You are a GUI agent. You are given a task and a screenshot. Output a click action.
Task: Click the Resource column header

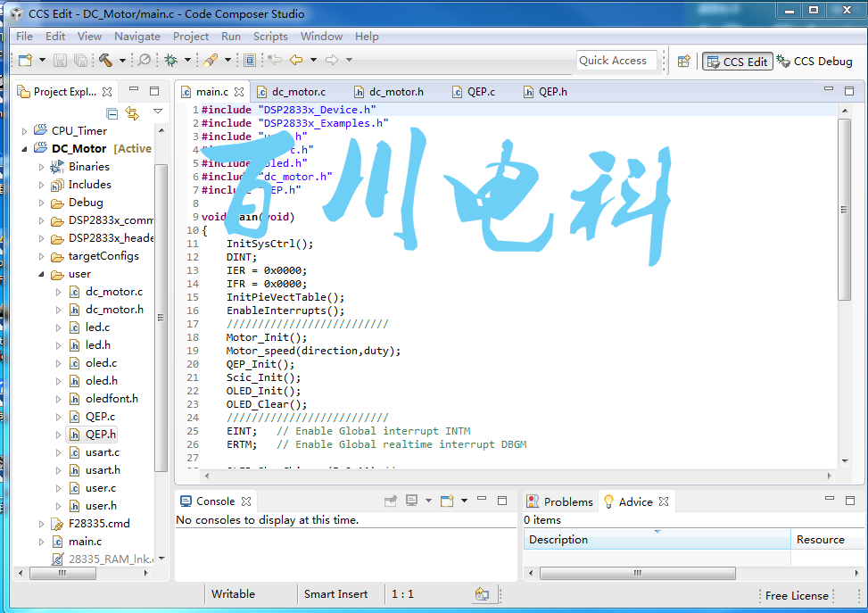pyautogui.click(x=828, y=539)
